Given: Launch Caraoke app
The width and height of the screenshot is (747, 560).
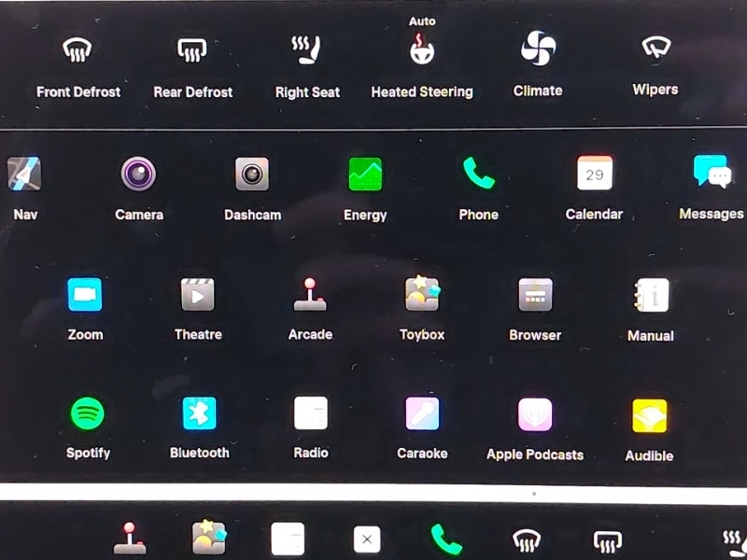Looking at the screenshot, I should point(422,413).
